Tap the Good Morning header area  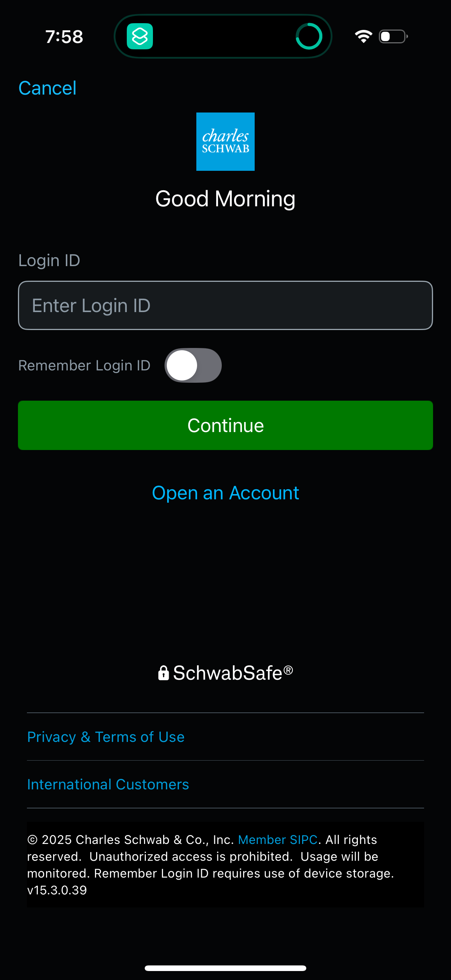[x=226, y=198]
